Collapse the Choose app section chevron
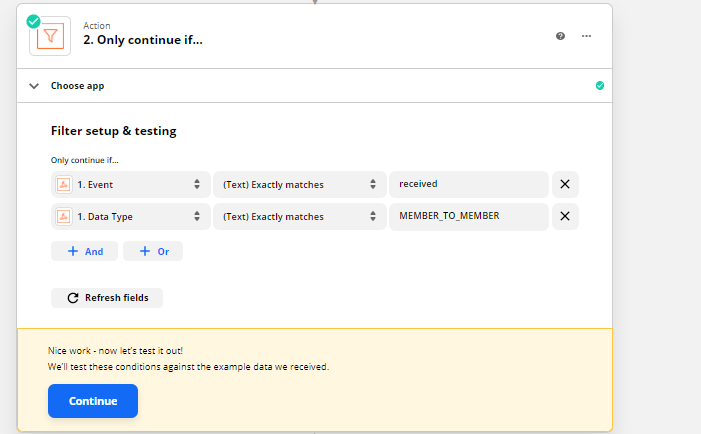Screen dimensions: 701x434 point(34,86)
